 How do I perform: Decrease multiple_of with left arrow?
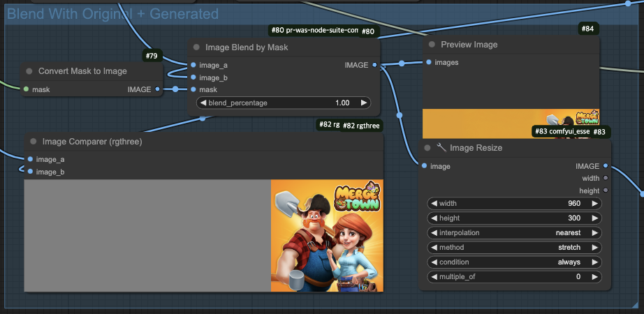pos(434,276)
